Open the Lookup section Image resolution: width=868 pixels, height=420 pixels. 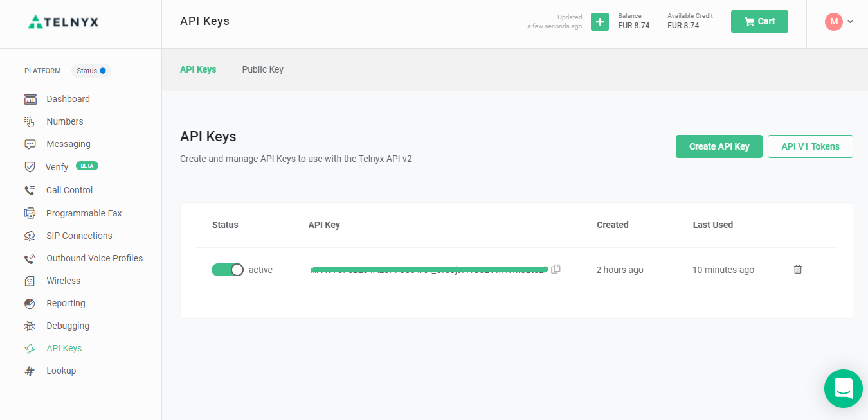tap(61, 371)
